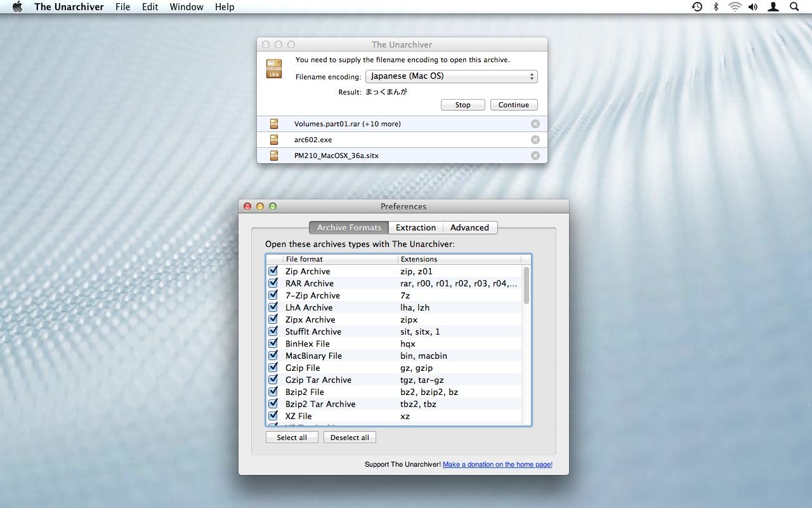812x508 pixels.
Task: Open the donation home page link
Action: tap(497, 464)
